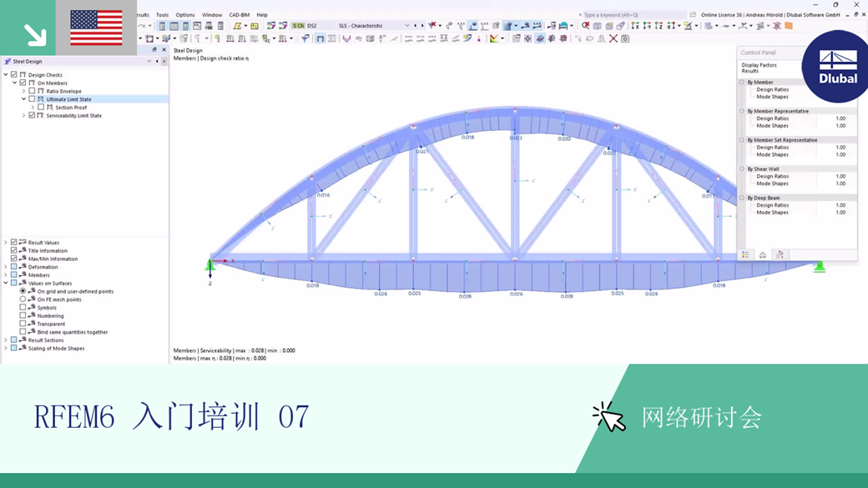Viewport: 868px width, 488px height.
Task: Click the green right support at bridge end
Action: click(x=820, y=267)
